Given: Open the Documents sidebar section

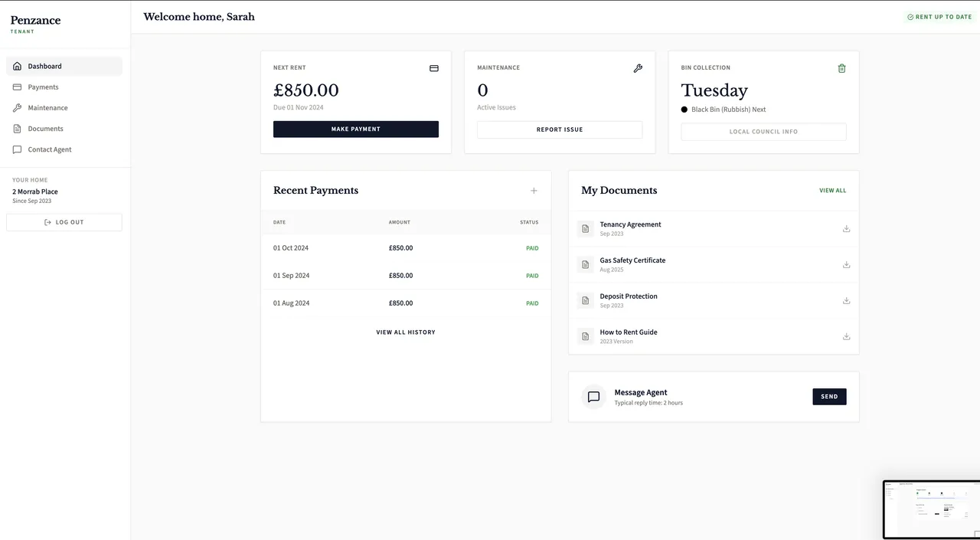Looking at the screenshot, I should coord(45,129).
